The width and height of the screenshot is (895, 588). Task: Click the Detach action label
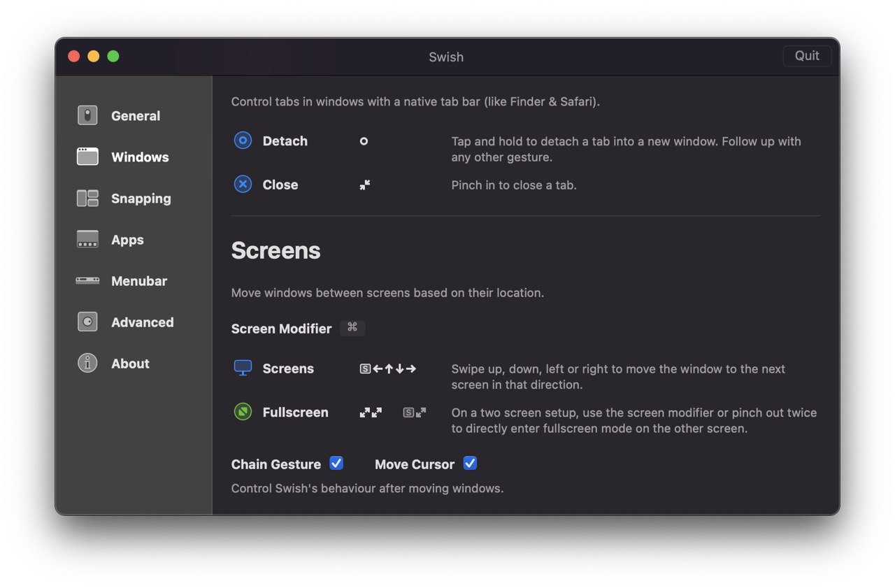click(285, 141)
